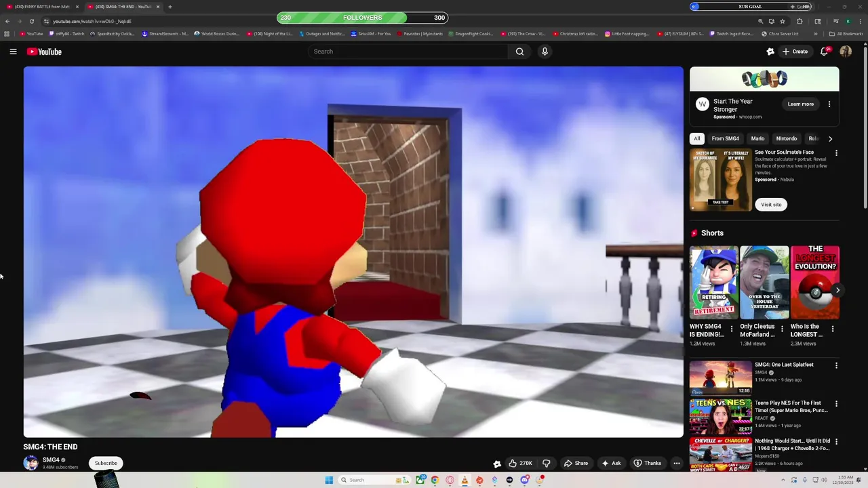The height and width of the screenshot is (488, 868).
Task: Open Google Chrome from the taskbar
Action: [435, 480]
